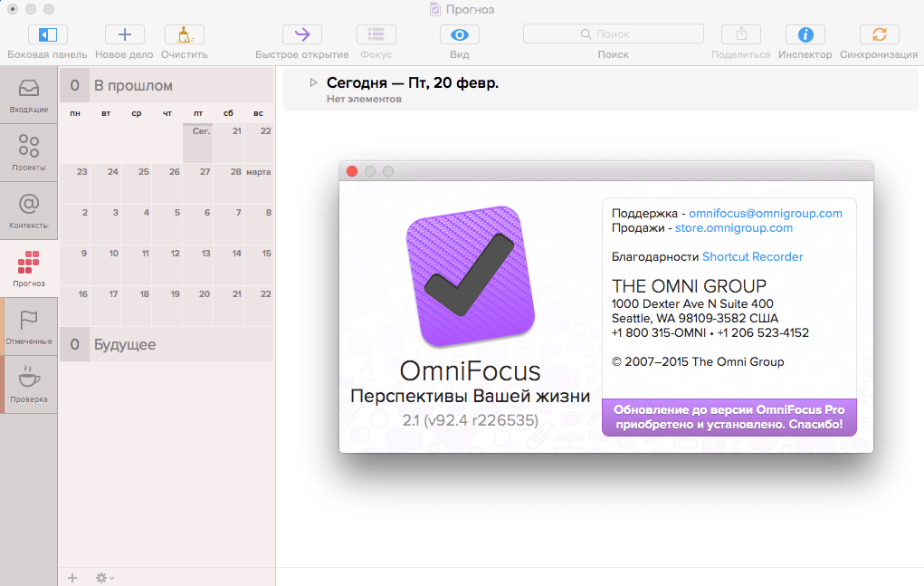924x586 pixels.
Task: Add a new action with Новое дело
Action: tap(124, 34)
